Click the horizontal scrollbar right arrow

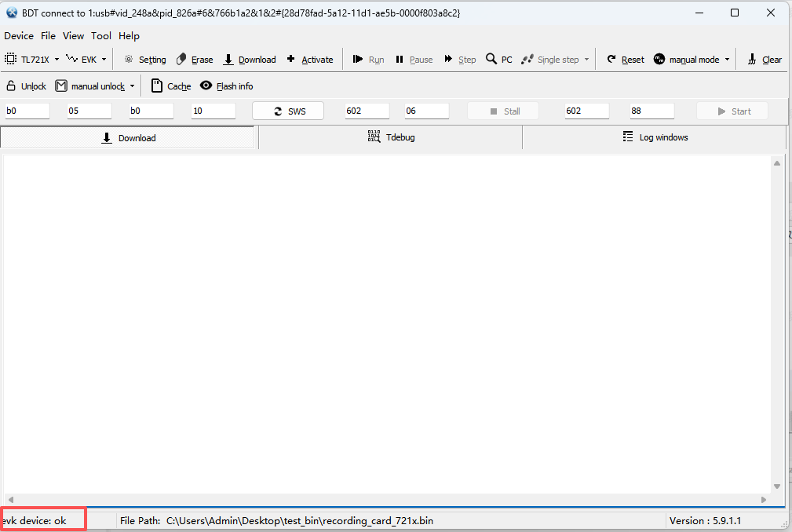[x=764, y=500]
